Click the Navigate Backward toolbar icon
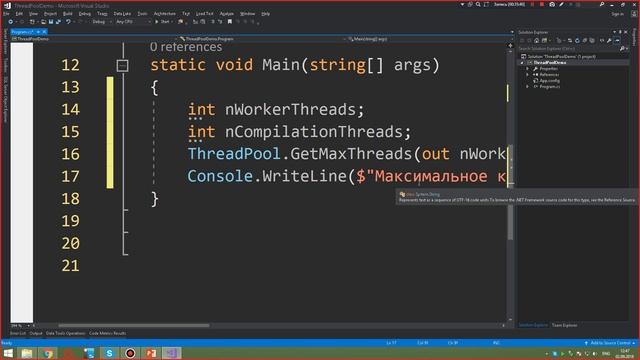The width and height of the screenshot is (640, 360). click(x=11, y=22)
